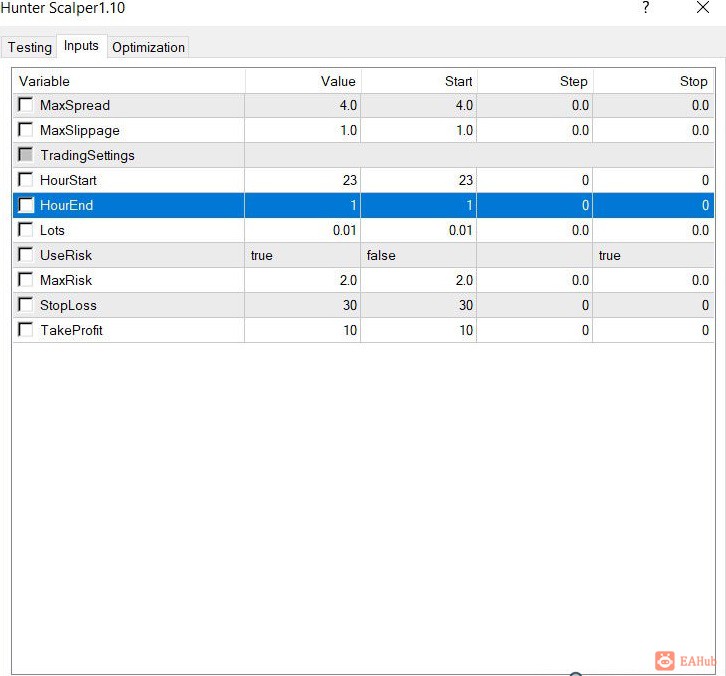Image resolution: width=726 pixels, height=676 pixels.
Task: Select StopLoss Step cell 0
Action: (x=535, y=305)
